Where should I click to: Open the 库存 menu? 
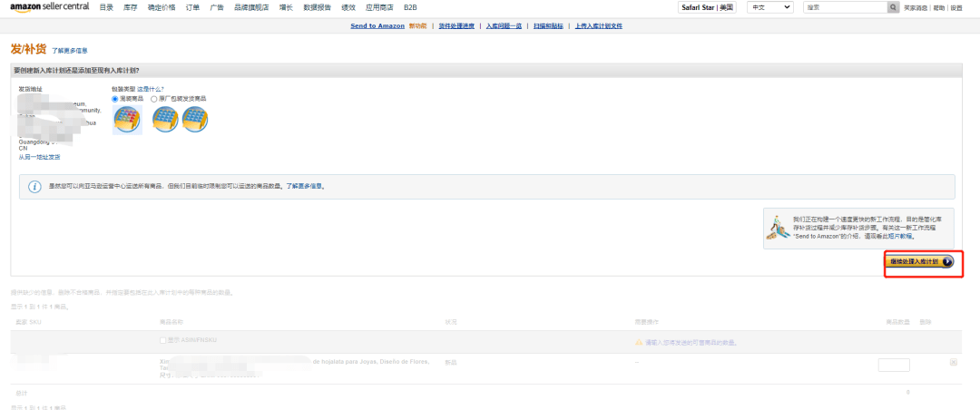(x=130, y=7)
